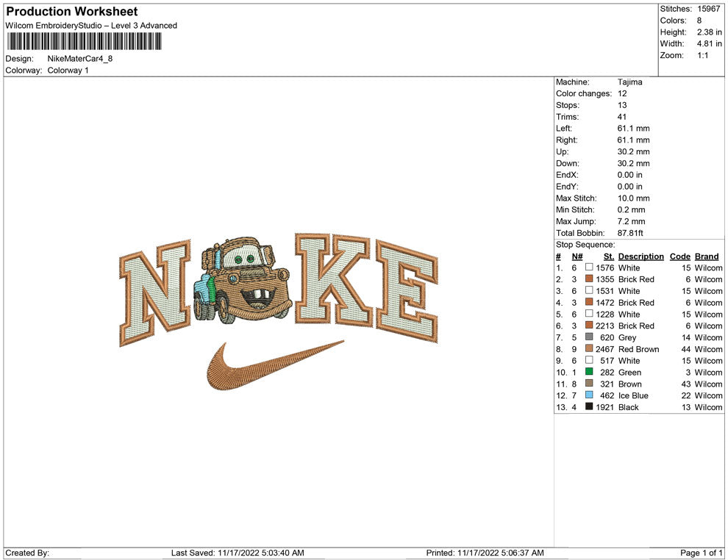
Task: Click stitch count 2213 in stop 6
Action: pos(605,326)
